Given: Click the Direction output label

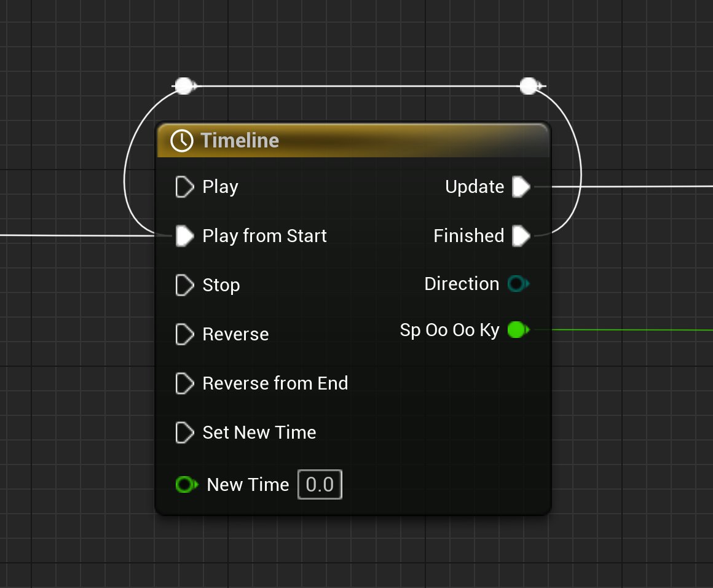Looking at the screenshot, I should (462, 283).
